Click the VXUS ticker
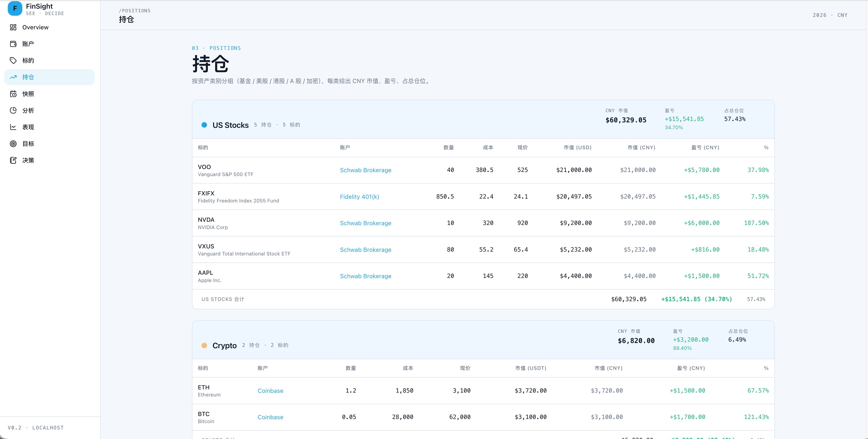 click(206, 246)
